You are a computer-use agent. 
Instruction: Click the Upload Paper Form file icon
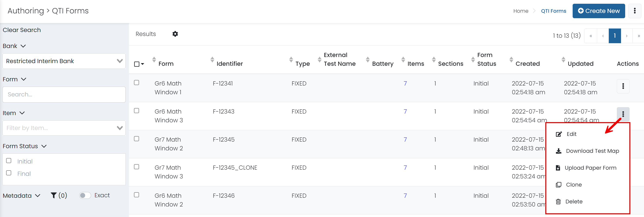tap(558, 168)
